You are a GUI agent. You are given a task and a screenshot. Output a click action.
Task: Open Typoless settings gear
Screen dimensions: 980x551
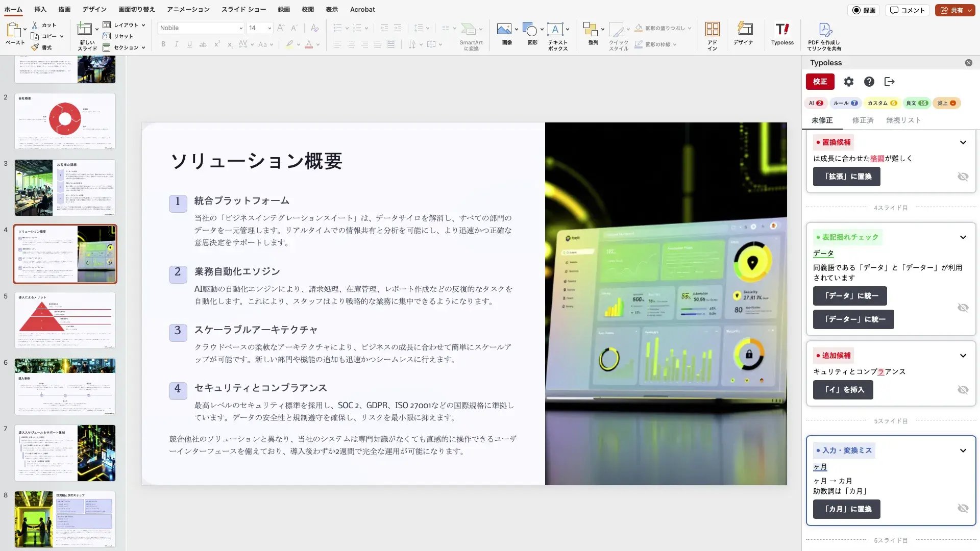click(x=848, y=82)
